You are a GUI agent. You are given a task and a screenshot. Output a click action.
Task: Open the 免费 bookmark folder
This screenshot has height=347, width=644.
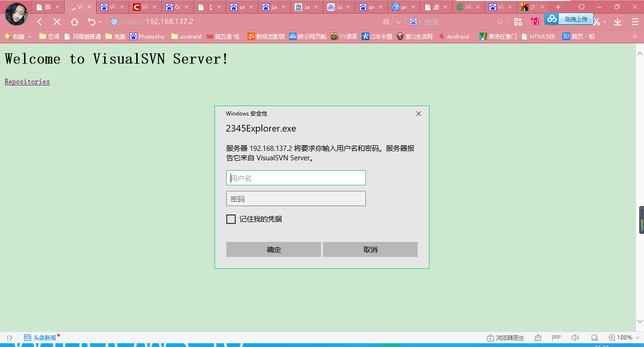point(116,36)
